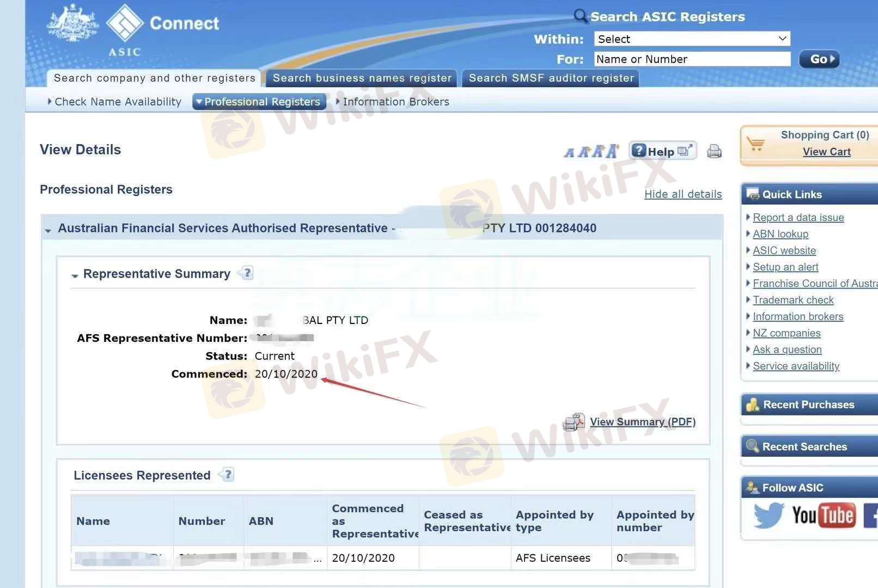This screenshot has height=588, width=878.
Task: Expand the Professional Registers menu
Action: tap(259, 102)
